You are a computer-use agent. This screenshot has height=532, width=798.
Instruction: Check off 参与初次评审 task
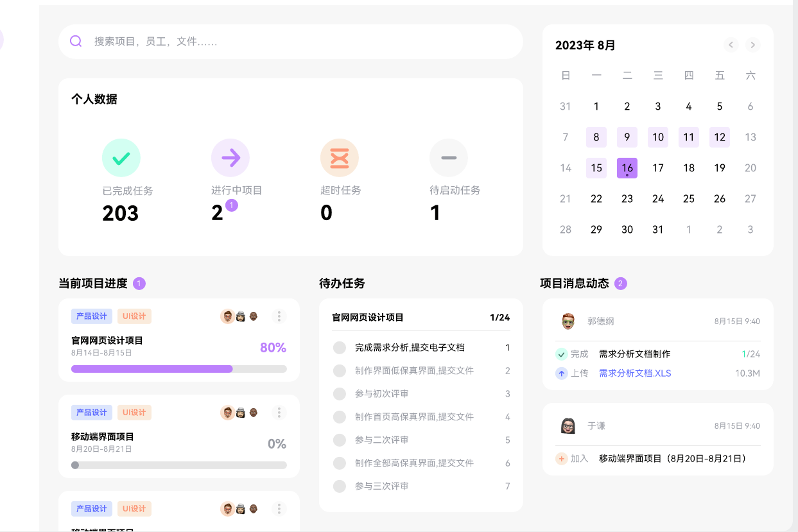[x=340, y=394]
